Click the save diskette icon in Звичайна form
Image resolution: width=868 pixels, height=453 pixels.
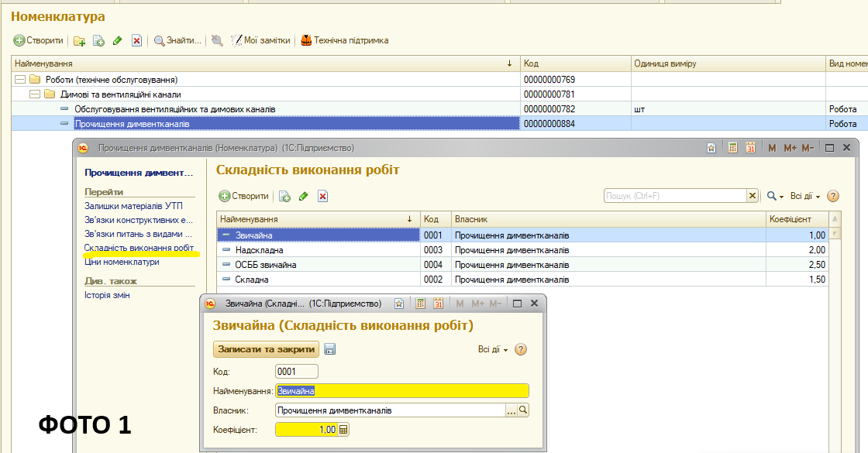329,349
